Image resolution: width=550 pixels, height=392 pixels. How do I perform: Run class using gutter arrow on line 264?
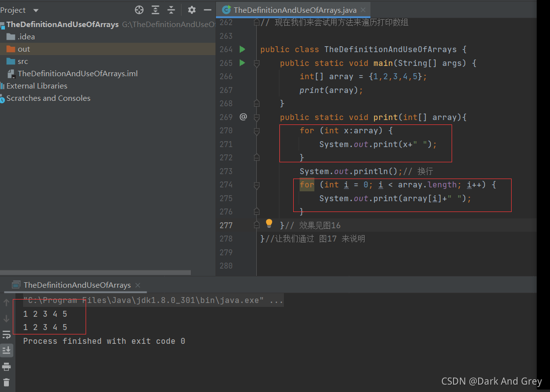[243, 50]
